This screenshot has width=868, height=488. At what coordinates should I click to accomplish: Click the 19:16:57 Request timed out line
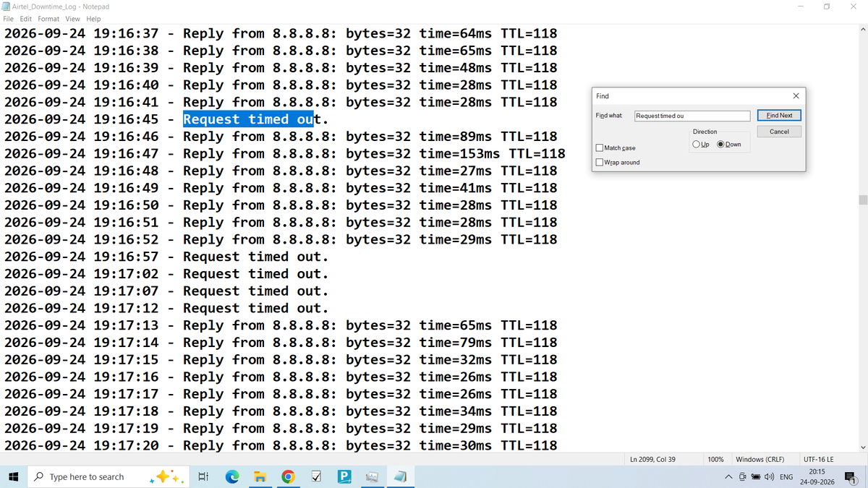pos(166,257)
